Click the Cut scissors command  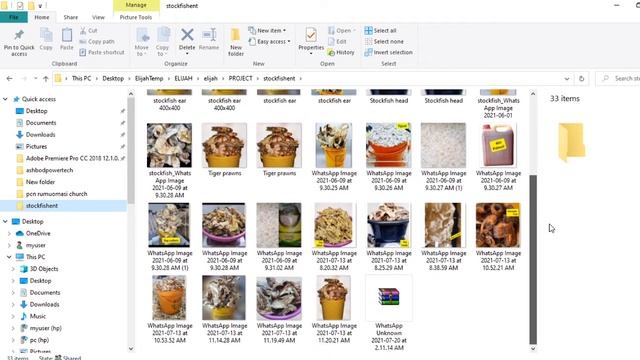[89, 31]
